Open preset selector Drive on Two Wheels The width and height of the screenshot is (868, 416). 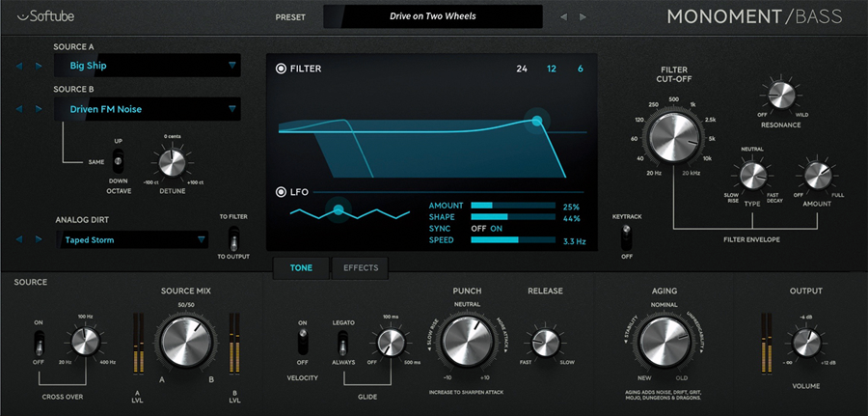[433, 16]
